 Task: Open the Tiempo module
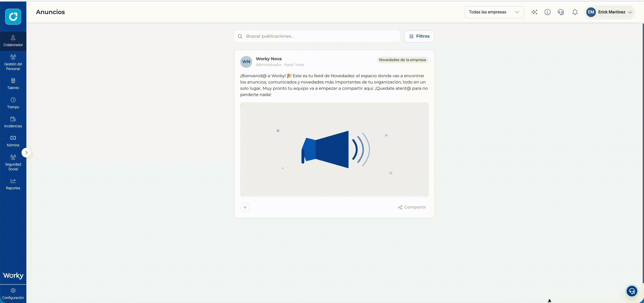(13, 103)
